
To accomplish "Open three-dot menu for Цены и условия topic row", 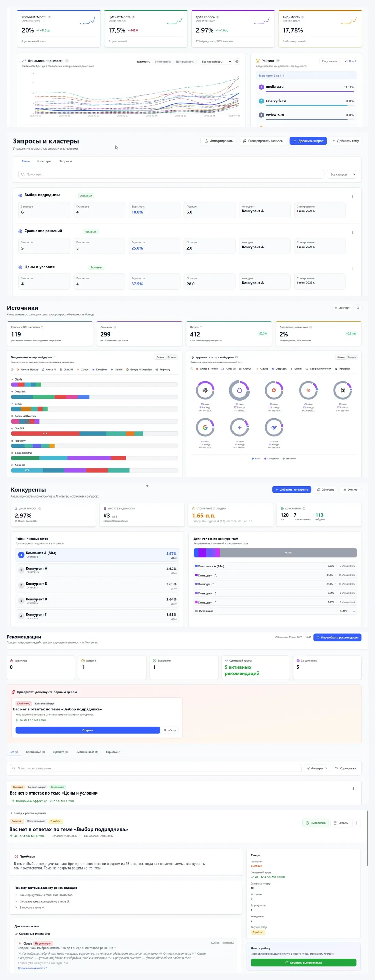I will (x=352, y=268).
